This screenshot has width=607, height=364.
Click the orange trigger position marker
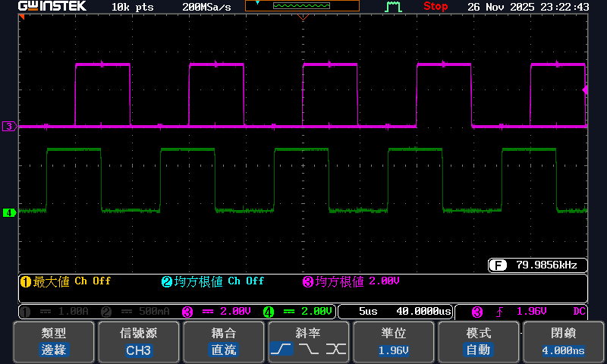point(303,17)
